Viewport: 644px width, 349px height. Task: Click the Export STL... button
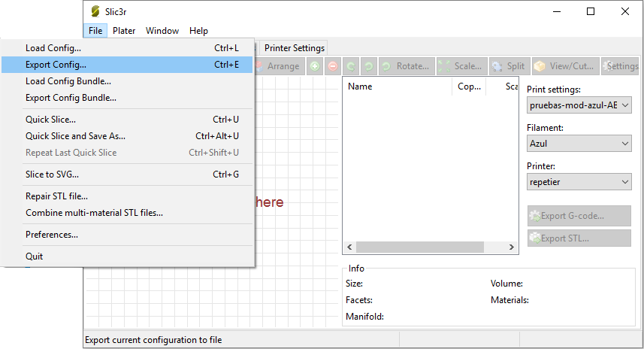pos(579,238)
